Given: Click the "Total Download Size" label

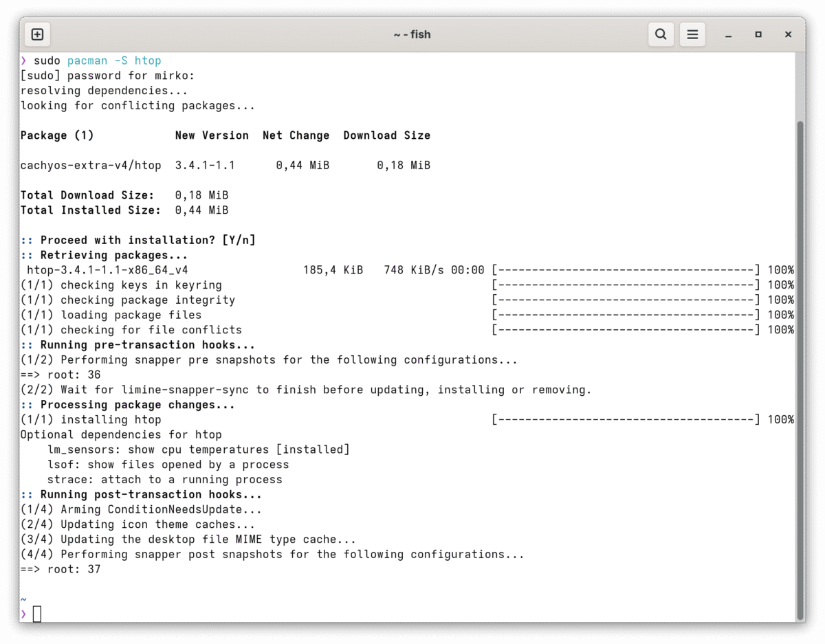Looking at the screenshot, I should pos(87,195).
